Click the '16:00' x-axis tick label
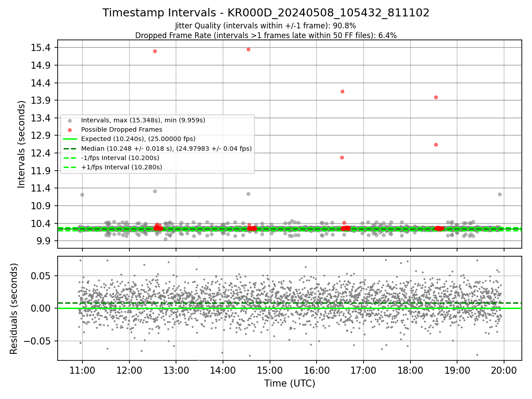This screenshot has height=399, width=532. 317,370
